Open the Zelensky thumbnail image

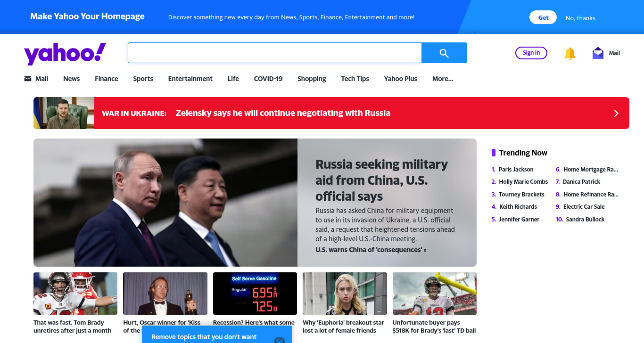[64, 113]
